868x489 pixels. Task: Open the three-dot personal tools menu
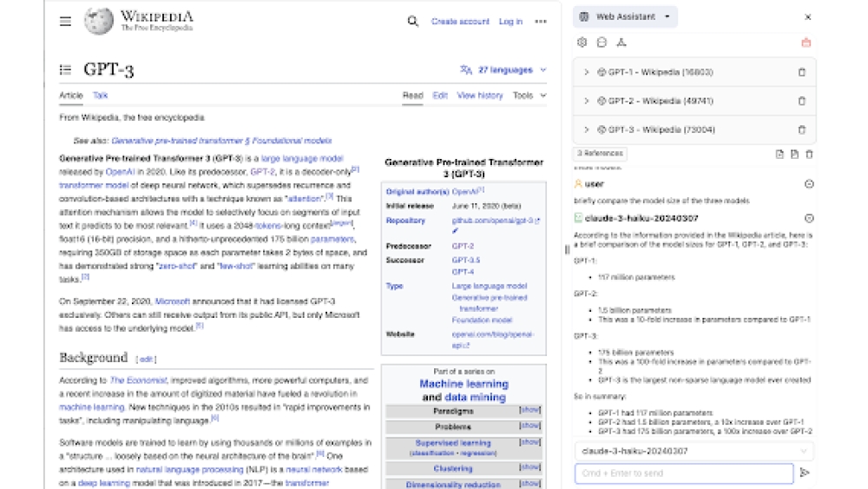[540, 22]
